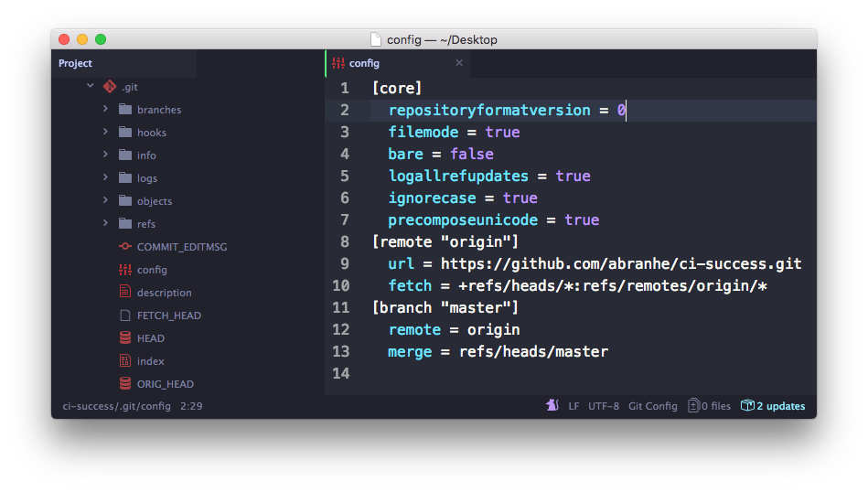Click logallrefupdates on line 5
Image resolution: width=868 pixels, height=492 pixels.
(x=458, y=176)
